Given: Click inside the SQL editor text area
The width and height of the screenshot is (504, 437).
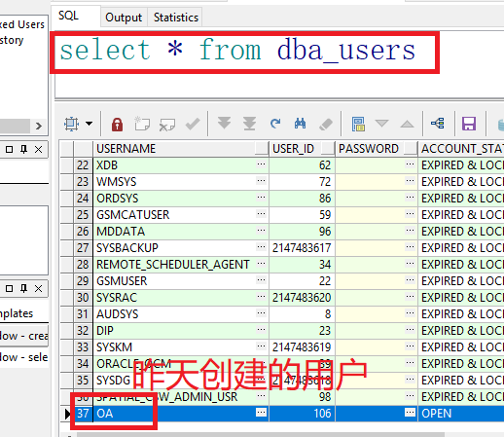Looking at the screenshot, I should point(279,64).
